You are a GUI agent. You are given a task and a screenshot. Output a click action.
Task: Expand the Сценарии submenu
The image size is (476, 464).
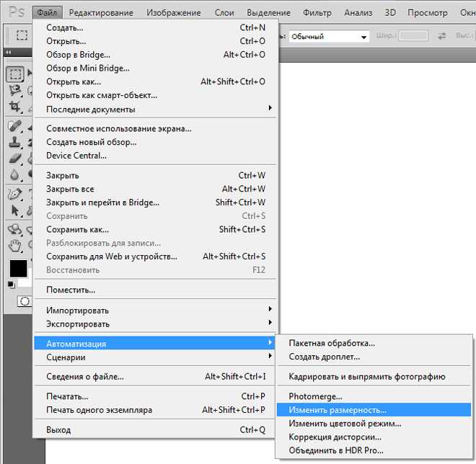155,357
